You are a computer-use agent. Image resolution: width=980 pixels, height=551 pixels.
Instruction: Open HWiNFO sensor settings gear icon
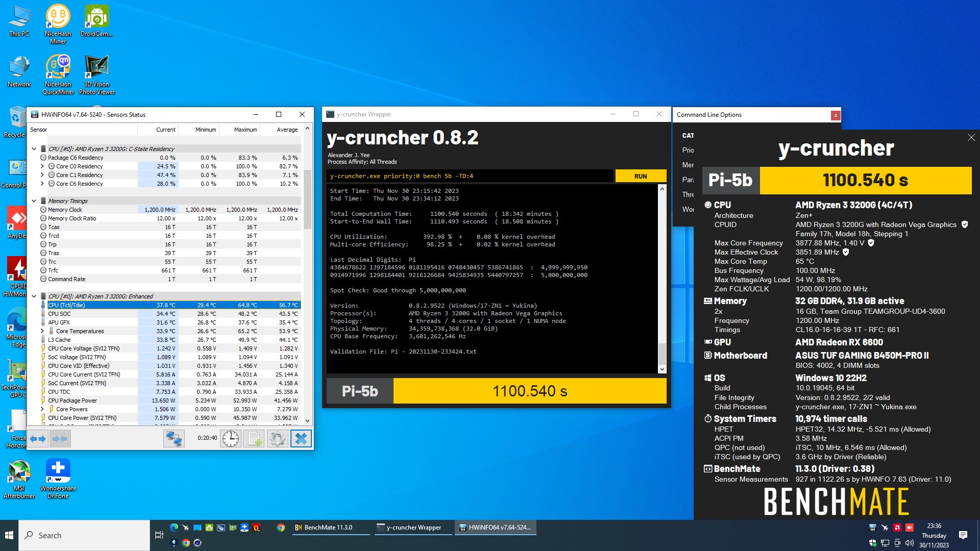(x=278, y=439)
